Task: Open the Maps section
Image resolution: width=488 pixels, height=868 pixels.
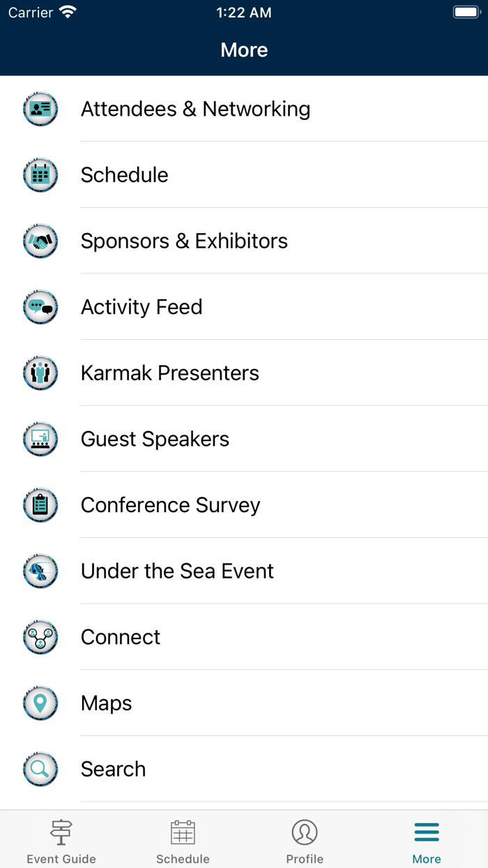Action: click(x=106, y=703)
